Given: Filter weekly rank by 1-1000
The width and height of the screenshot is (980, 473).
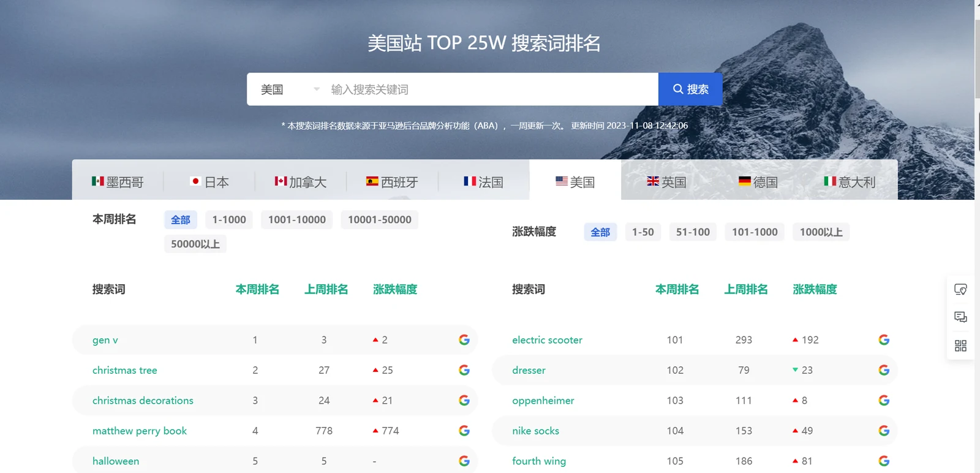Looking at the screenshot, I should pyautogui.click(x=229, y=219).
